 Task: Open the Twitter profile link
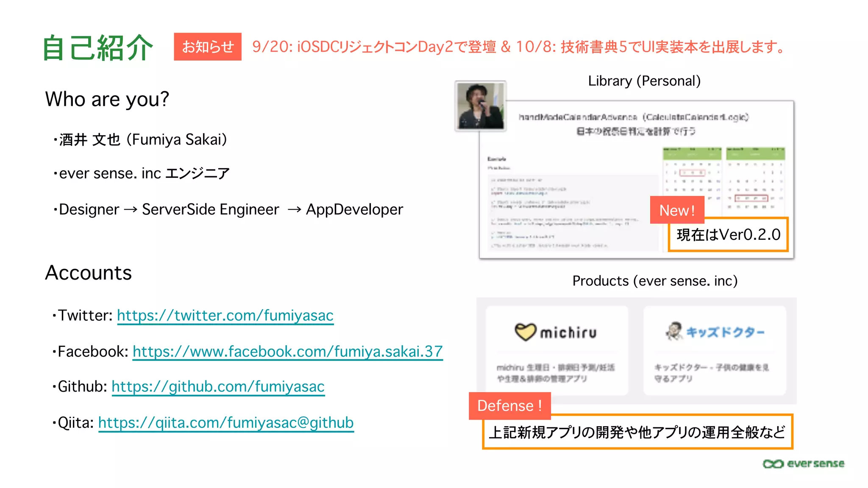pyautogui.click(x=225, y=316)
